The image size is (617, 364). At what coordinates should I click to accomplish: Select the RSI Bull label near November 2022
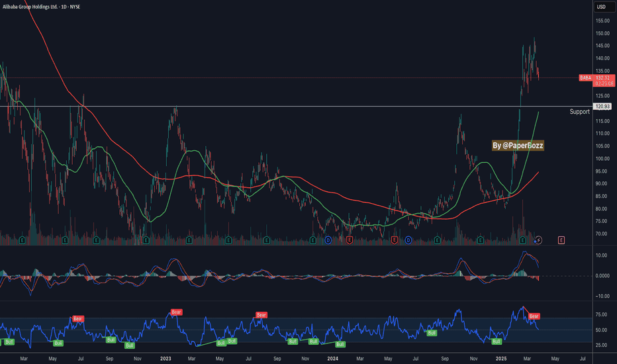130,345
